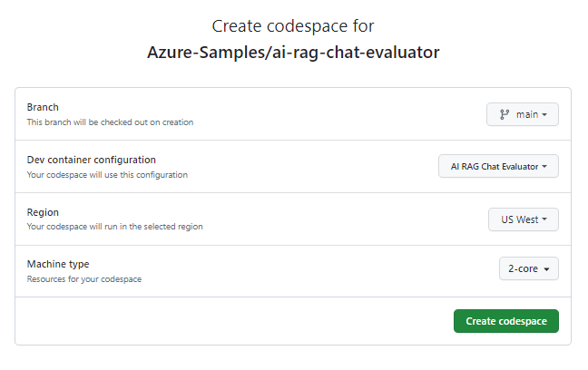Click the caret arrow next to main

pos(545,115)
